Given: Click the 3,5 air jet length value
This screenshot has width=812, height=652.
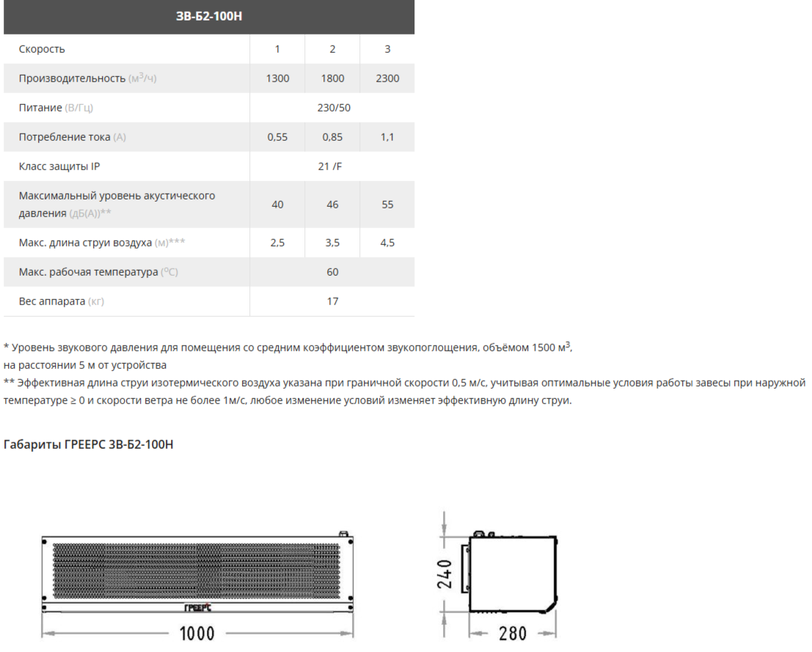Looking at the screenshot, I should [x=332, y=242].
